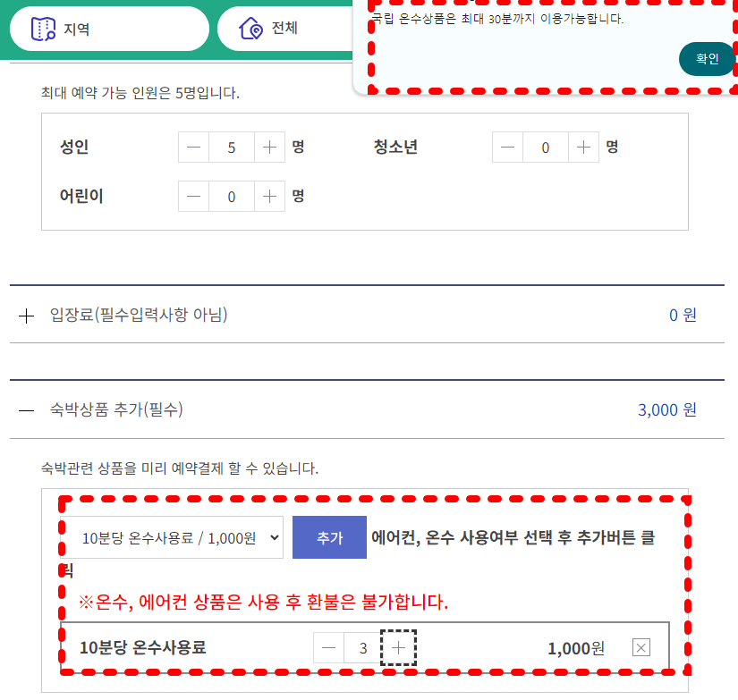
Task: Click the blue 추가 add button
Action: (329, 537)
